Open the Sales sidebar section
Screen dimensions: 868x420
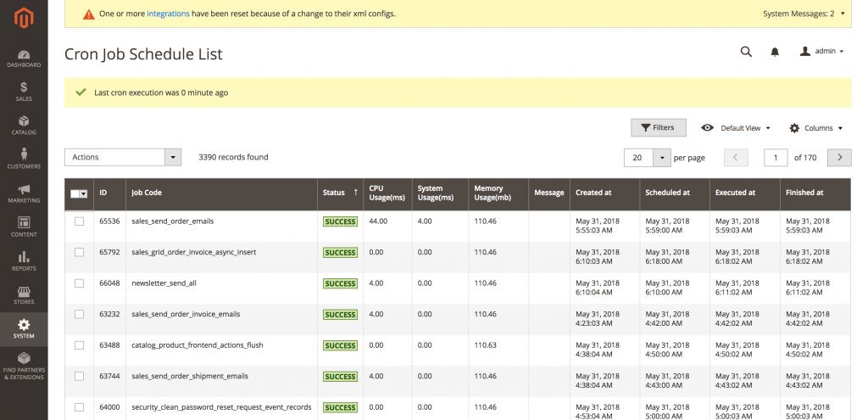point(24,92)
